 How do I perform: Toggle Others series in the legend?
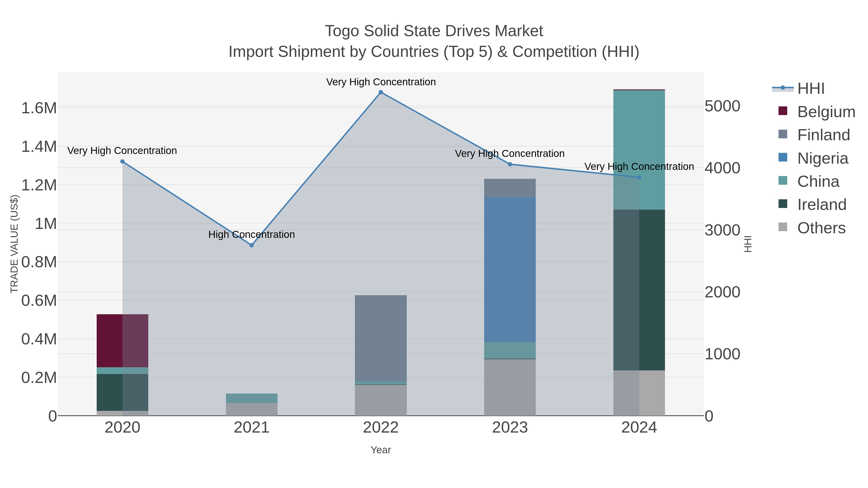[x=812, y=228]
